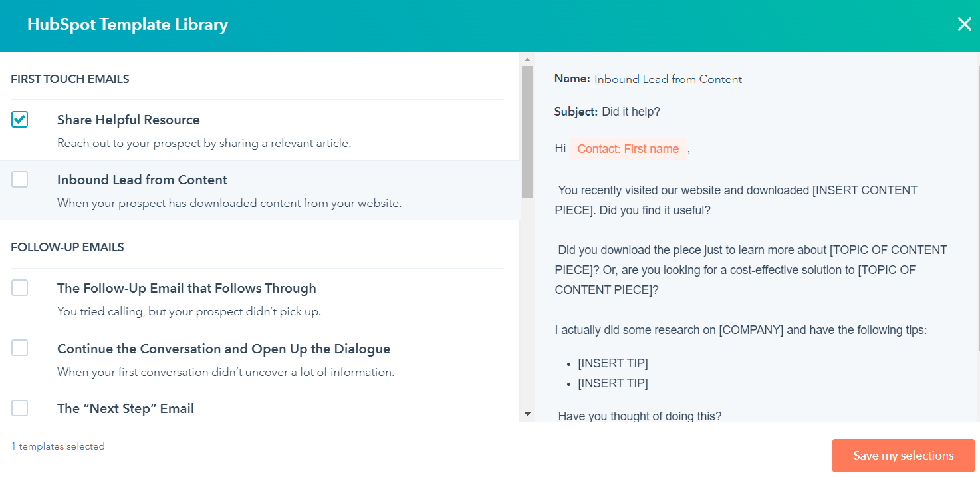This screenshot has height=477, width=980.
Task: Click the FOLLOW-UP EMAILS section header
Action: pos(67,247)
